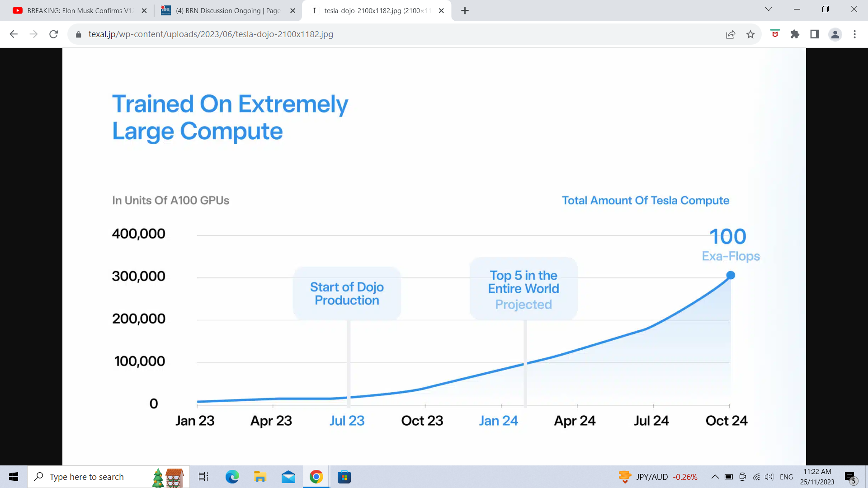Close the tesla-dojo image tab
Viewport: 868px width, 488px height.
click(441, 10)
